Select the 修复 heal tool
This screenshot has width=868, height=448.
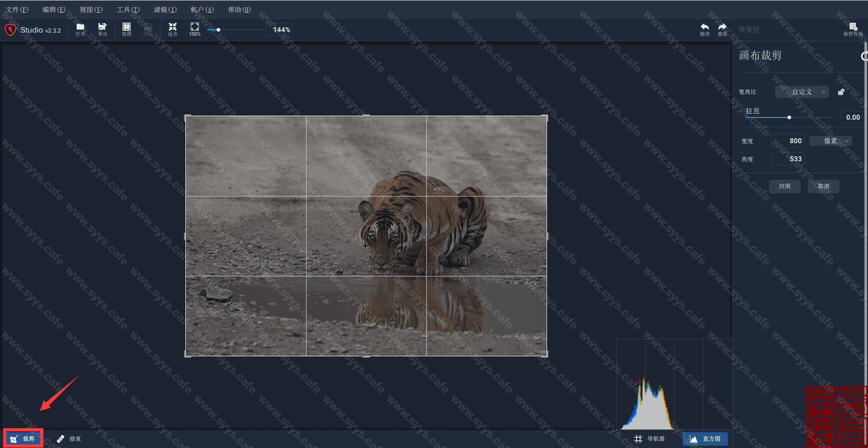pyautogui.click(x=69, y=439)
